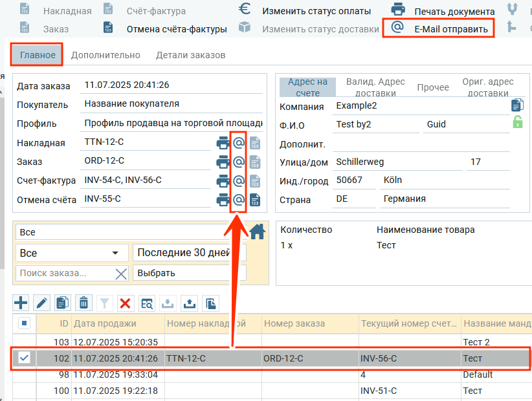The width and height of the screenshot is (532, 401).
Task: Toggle the green address lock icon
Action: (517, 122)
